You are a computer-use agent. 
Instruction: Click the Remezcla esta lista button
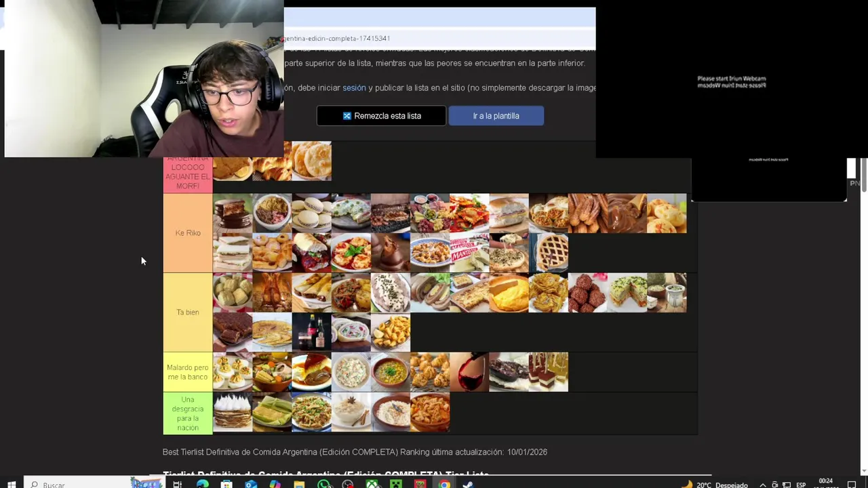tap(381, 116)
